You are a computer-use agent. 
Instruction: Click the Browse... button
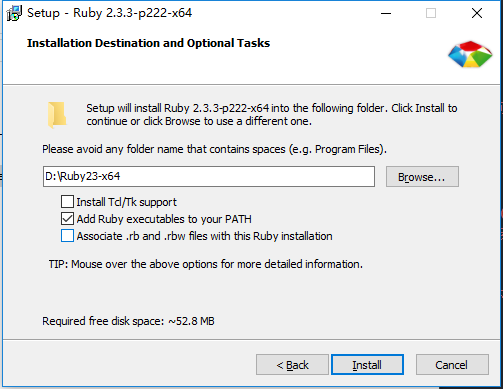click(422, 177)
